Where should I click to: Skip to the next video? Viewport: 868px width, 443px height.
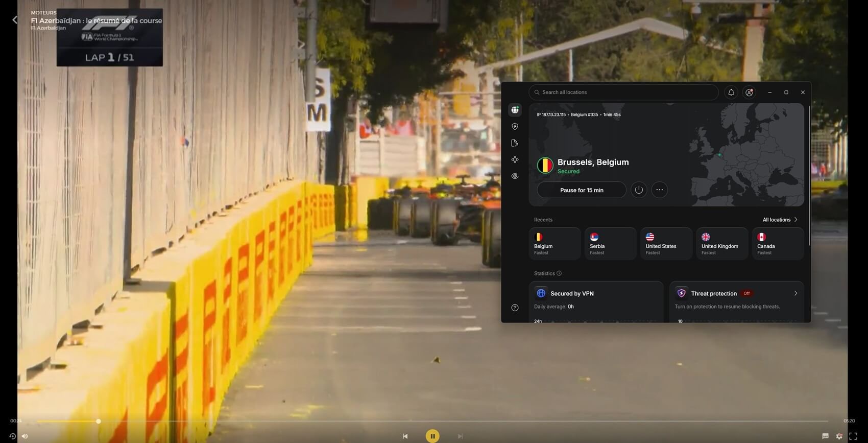(x=460, y=436)
